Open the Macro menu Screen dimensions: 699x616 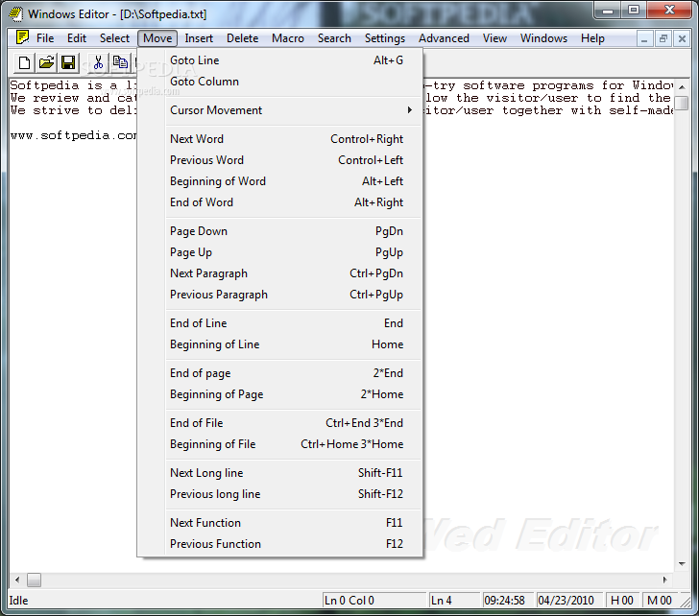288,38
